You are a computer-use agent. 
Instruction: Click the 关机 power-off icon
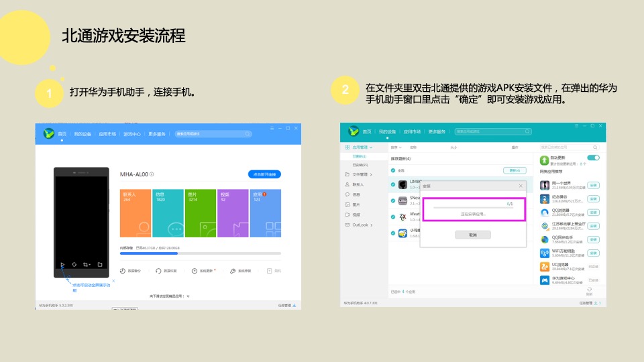coord(270,271)
